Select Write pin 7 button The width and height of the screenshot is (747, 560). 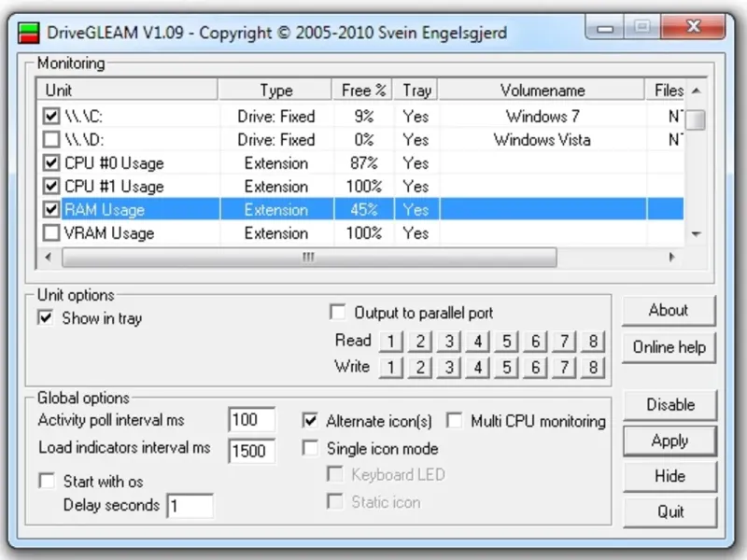tap(564, 367)
